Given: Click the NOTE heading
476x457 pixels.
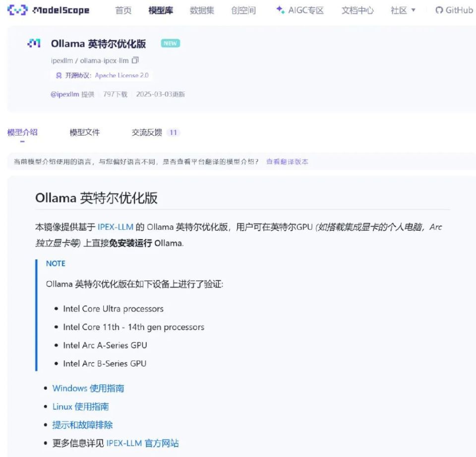Looking at the screenshot, I should (56, 263).
